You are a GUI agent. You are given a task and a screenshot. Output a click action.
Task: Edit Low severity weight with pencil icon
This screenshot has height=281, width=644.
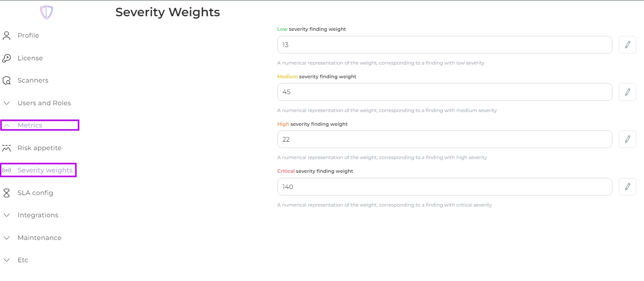tap(627, 45)
